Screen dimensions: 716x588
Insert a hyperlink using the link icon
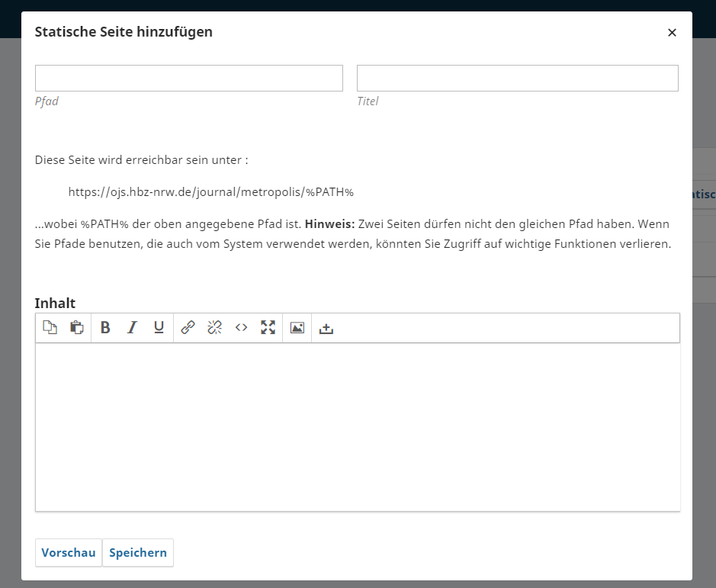coord(188,328)
